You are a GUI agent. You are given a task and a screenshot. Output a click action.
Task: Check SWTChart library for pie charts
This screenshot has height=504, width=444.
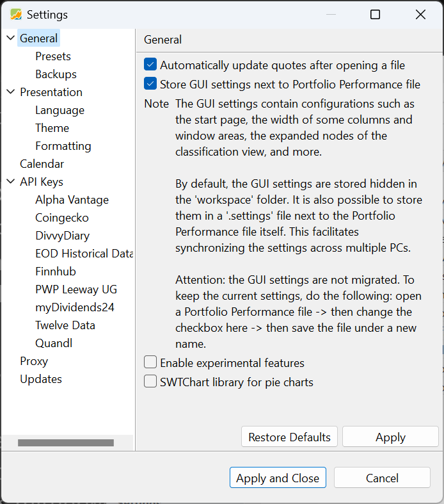150,381
